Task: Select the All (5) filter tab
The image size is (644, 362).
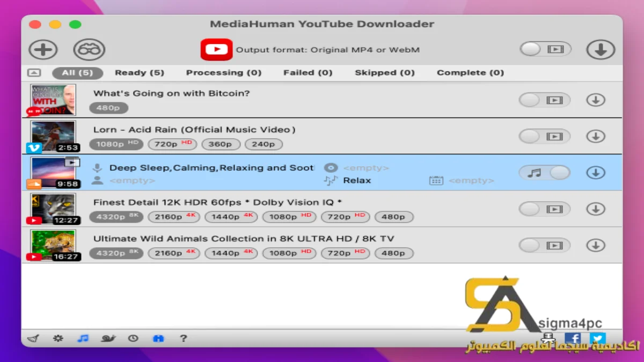Action: coord(77,72)
